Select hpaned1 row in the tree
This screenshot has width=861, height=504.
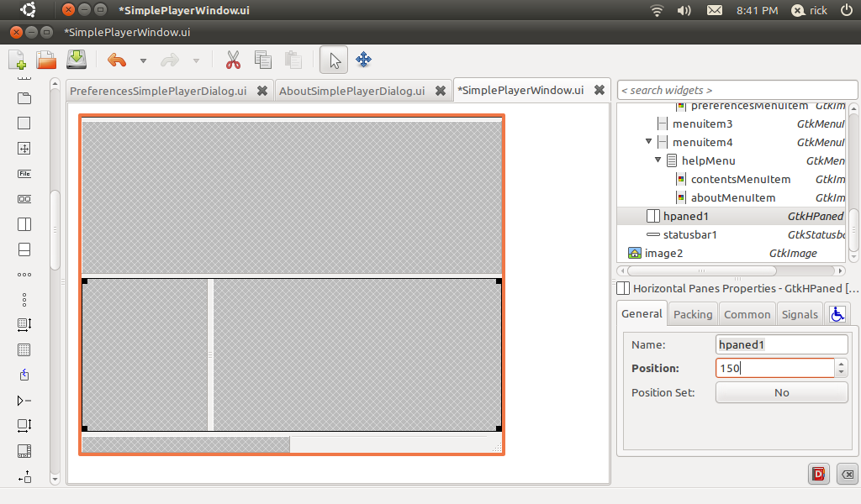[x=732, y=216]
